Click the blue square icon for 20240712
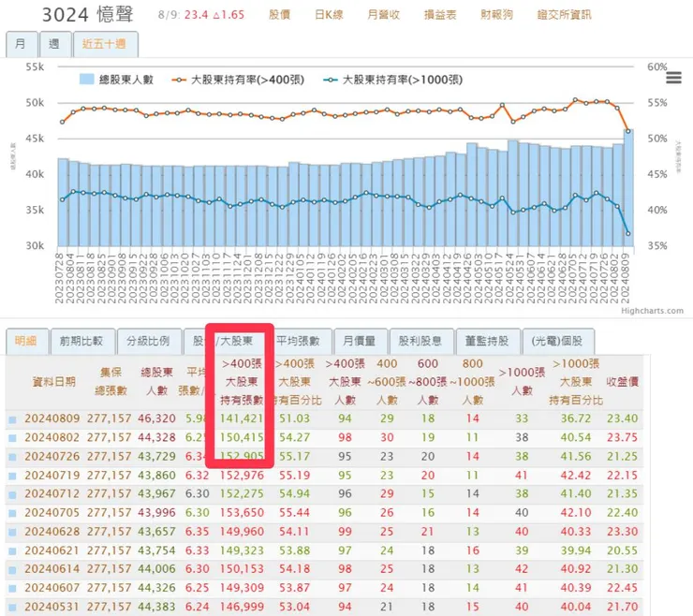This screenshot has width=693, height=616. (12, 495)
